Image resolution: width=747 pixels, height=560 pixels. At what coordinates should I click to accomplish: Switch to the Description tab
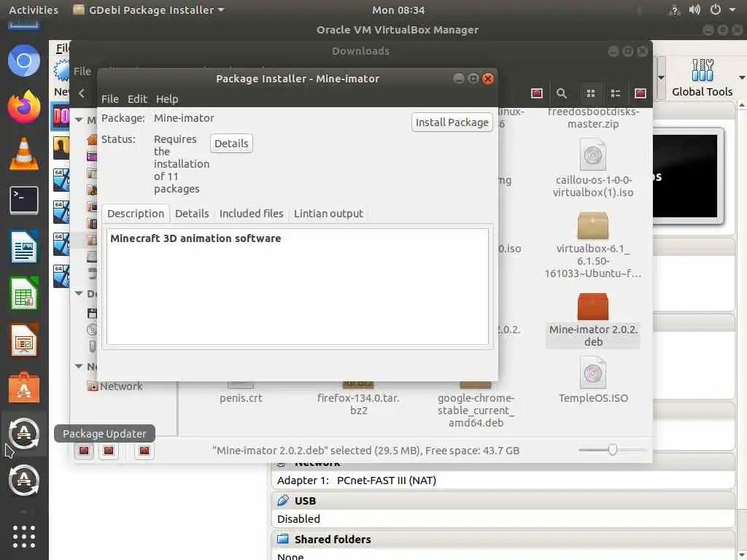136,214
